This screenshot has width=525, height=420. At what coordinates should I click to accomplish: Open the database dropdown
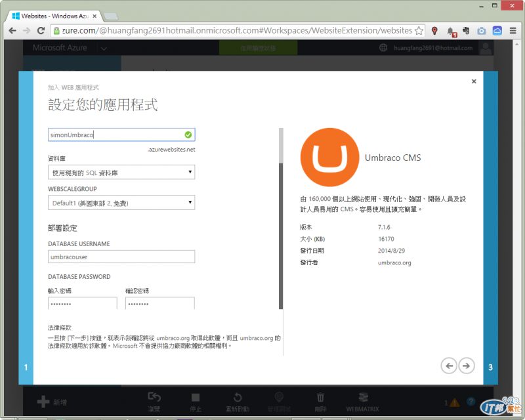pos(121,172)
